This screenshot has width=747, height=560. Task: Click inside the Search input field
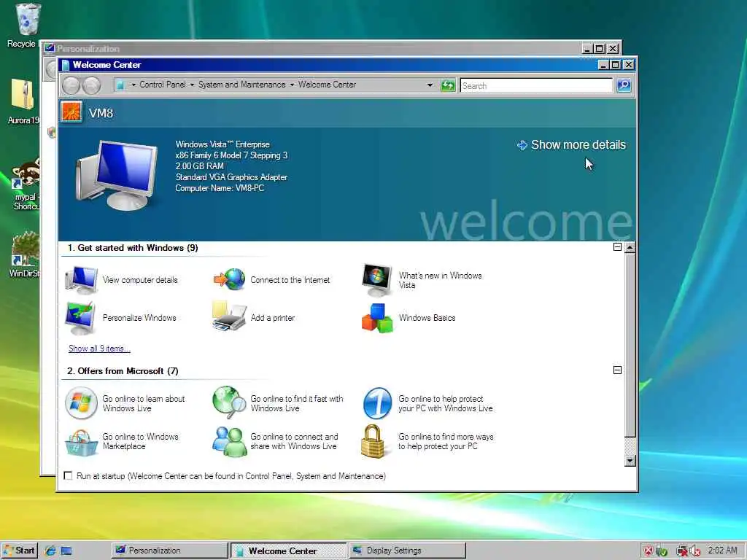pyautogui.click(x=536, y=86)
